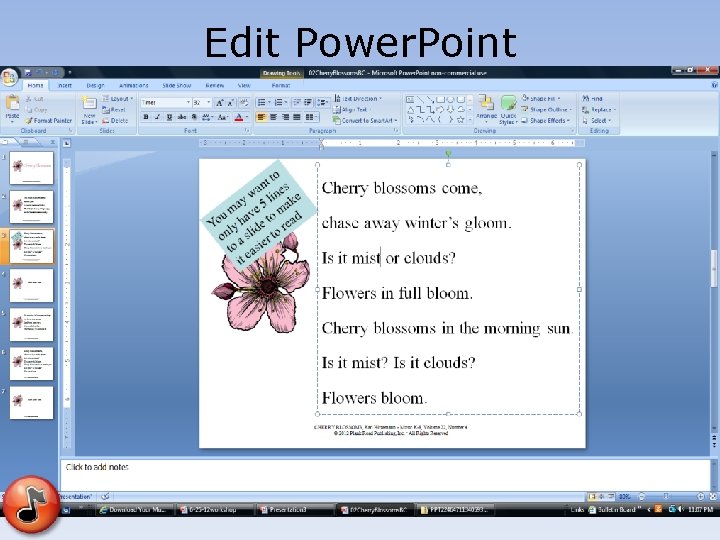Switch to the Insert tab
This screenshot has height=540, width=720.
[x=65, y=85]
